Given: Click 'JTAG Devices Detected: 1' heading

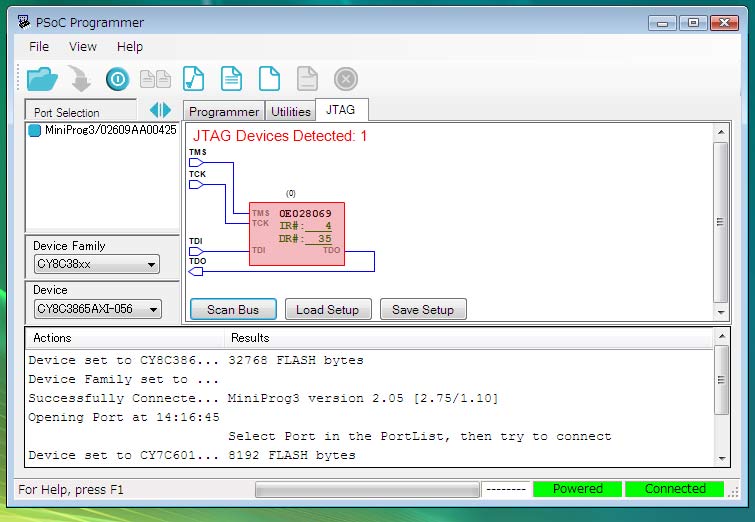Looking at the screenshot, I should (280, 136).
